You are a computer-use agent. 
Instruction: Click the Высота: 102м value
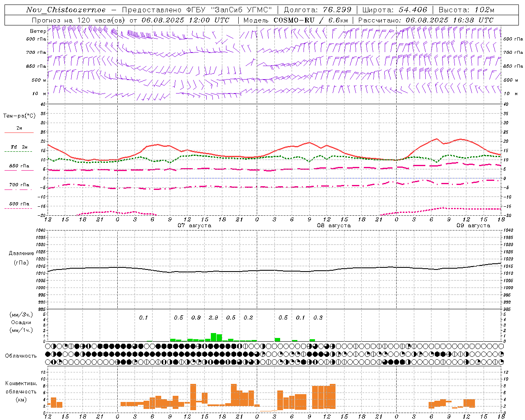click(467, 10)
